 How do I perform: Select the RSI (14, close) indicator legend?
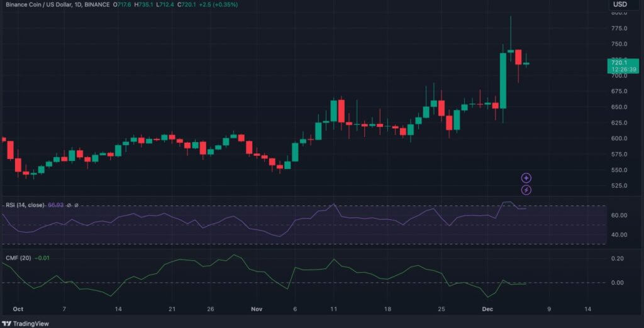pos(25,205)
